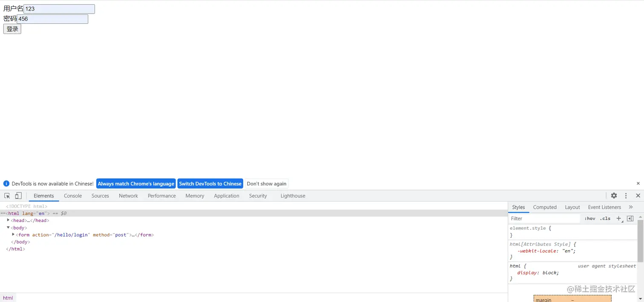Screen dimensions: 644x302
Task: Open the Application tab
Action: tap(227, 196)
